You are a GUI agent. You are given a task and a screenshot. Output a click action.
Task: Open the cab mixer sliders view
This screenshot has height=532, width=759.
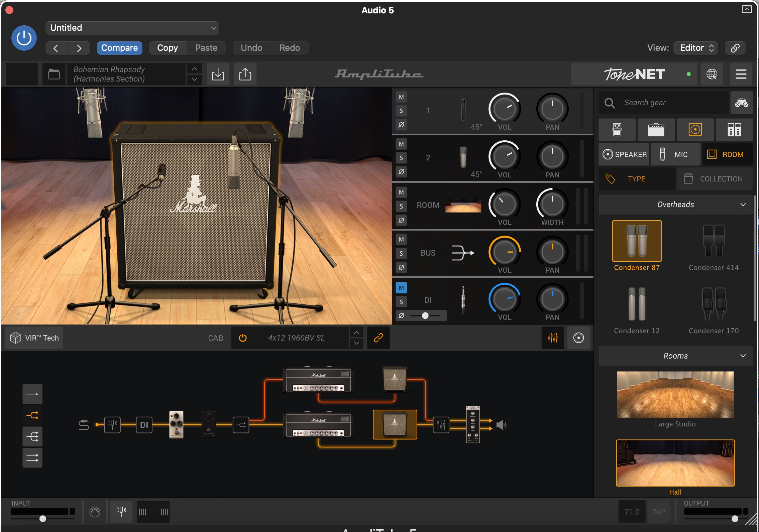[x=553, y=338]
